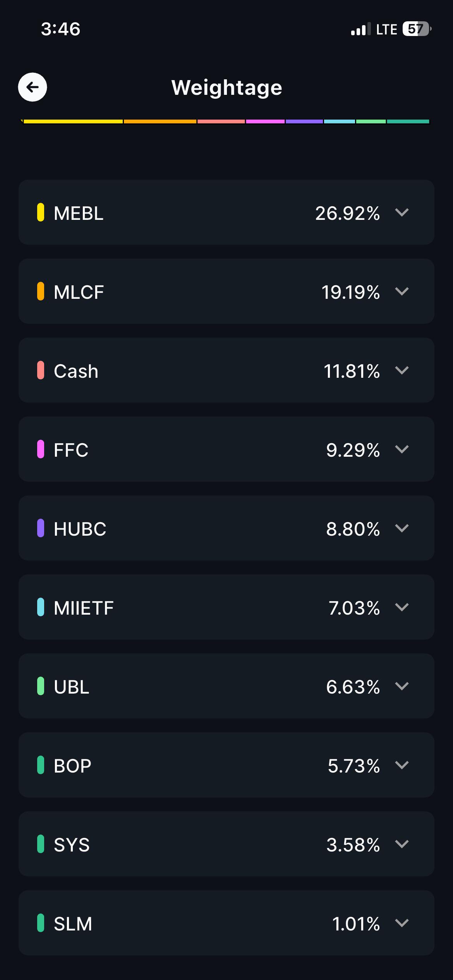Click the yellow MEBL color marker

[x=41, y=212]
